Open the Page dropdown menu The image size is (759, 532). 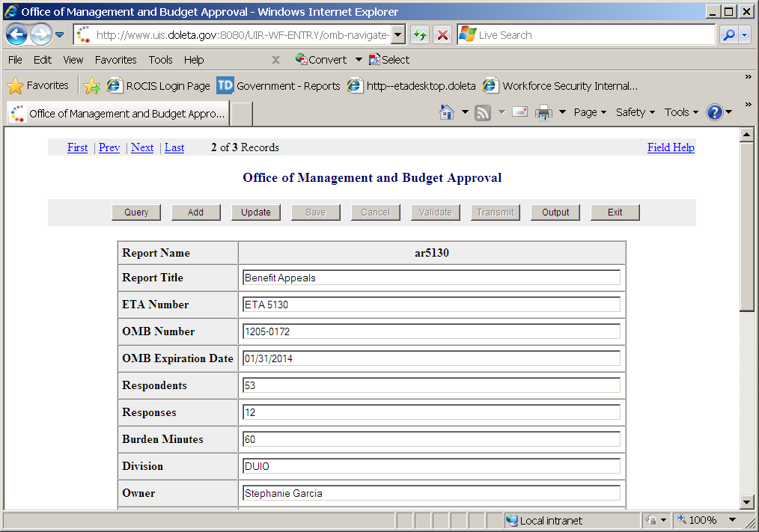[x=590, y=112]
